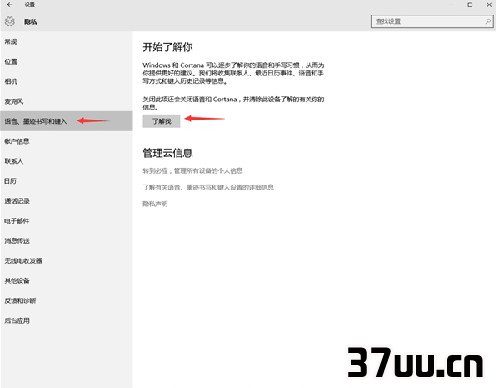Click the Settings gear icon beside 隐私
The image size is (496, 388).
(x=10, y=21)
